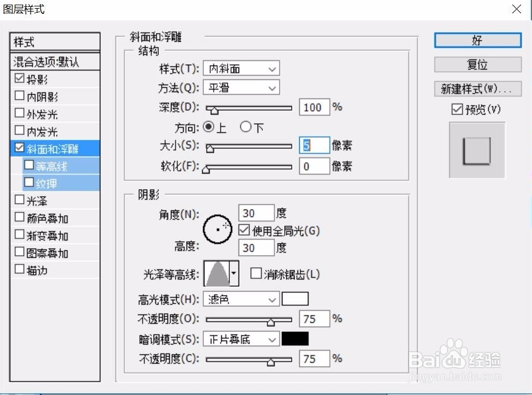Enable the 外发光 outer glow checkbox
Viewport: 532px width, 395px height.
pos(19,113)
